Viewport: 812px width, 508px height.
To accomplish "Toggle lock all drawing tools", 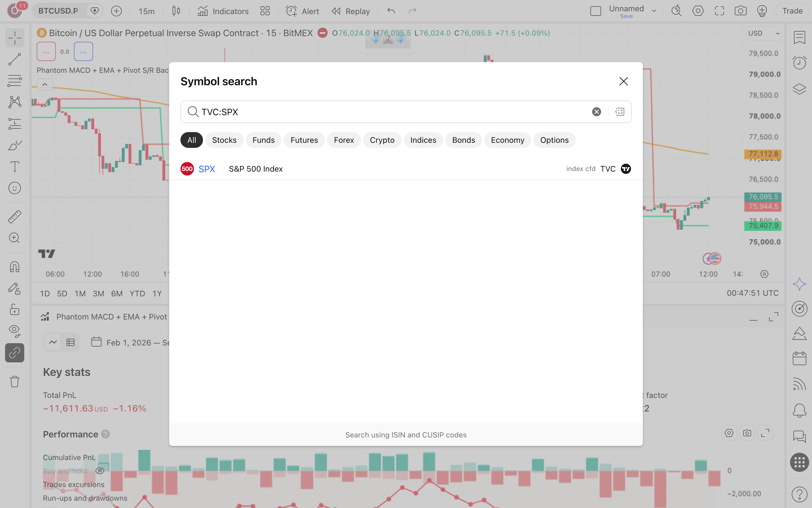I will (x=14, y=309).
